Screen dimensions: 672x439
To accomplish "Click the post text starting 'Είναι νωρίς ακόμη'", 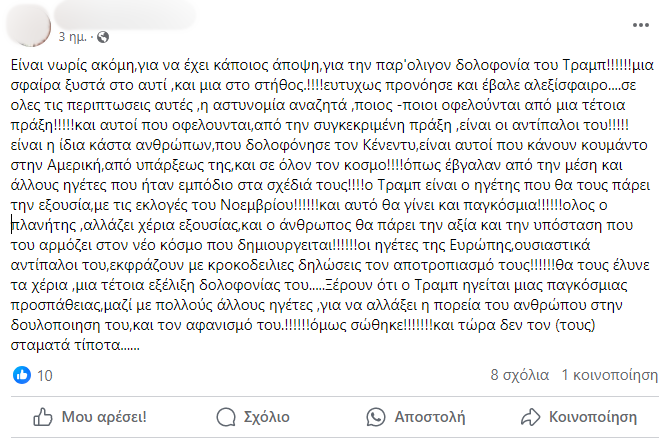I will click(x=333, y=205).
